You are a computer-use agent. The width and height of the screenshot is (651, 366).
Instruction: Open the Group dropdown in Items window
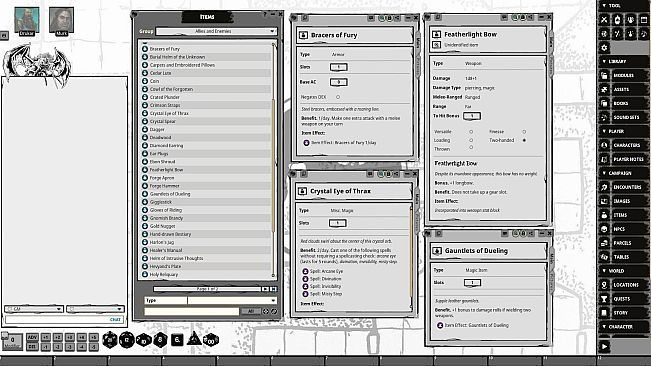(x=216, y=31)
